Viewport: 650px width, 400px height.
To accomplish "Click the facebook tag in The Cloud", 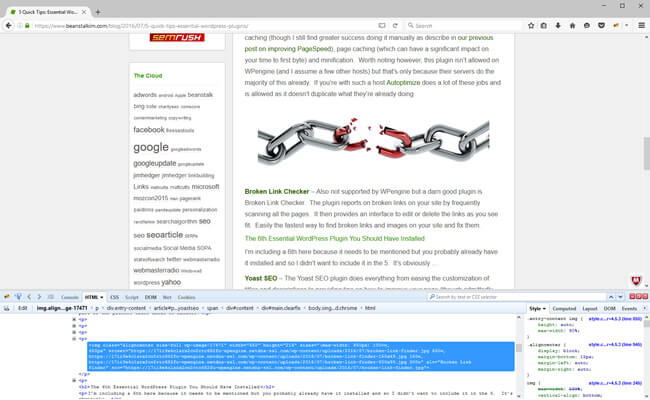I will point(149,130).
